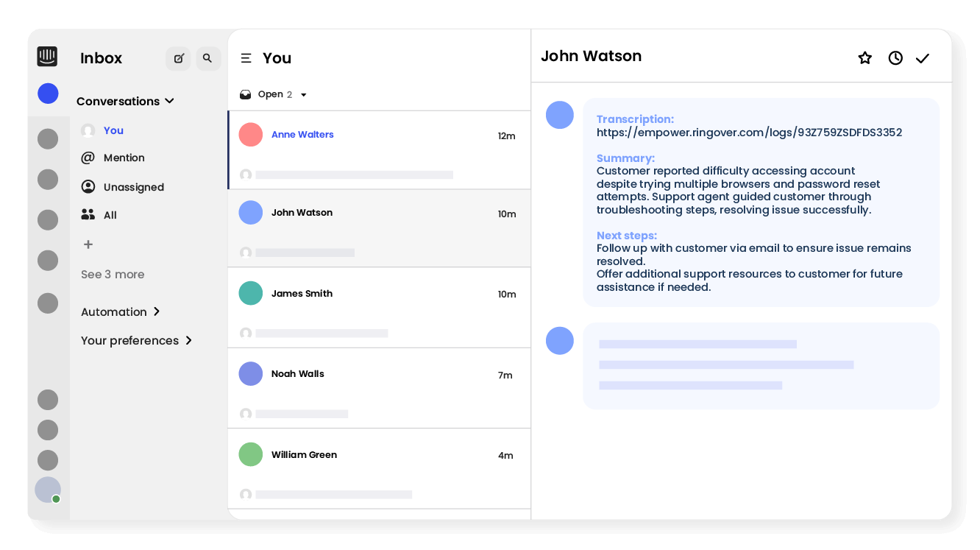This screenshot has width=980, height=550.
Task: Select the Mention filter icon
Action: [x=88, y=158]
